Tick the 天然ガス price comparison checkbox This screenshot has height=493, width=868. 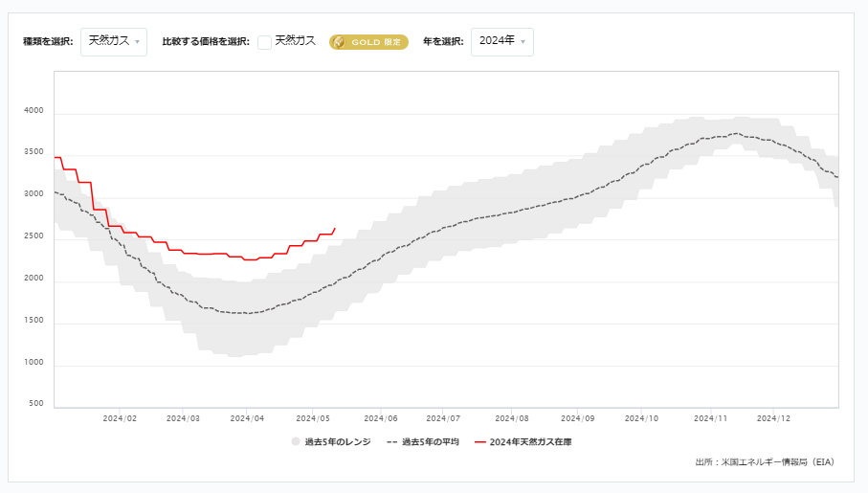click(x=264, y=42)
